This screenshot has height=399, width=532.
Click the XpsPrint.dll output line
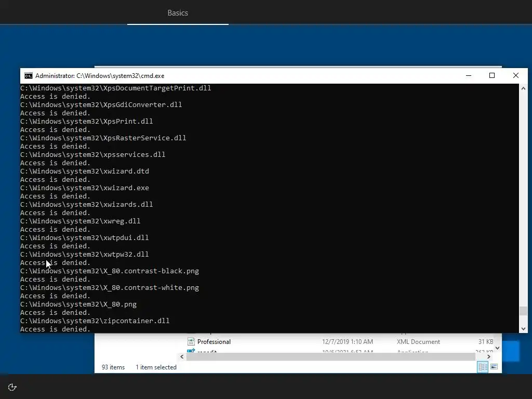pyautogui.click(x=87, y=122)
